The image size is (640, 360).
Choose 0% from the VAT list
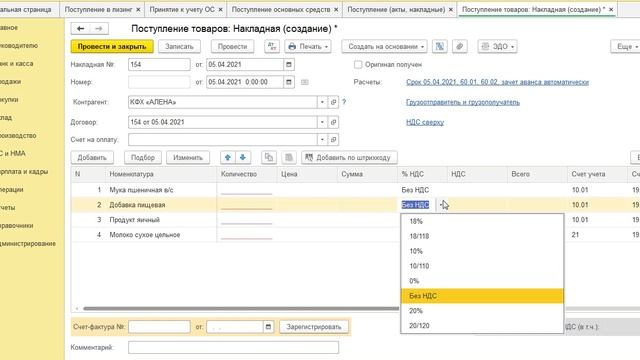pyautogui.click(x=482, y=281)
